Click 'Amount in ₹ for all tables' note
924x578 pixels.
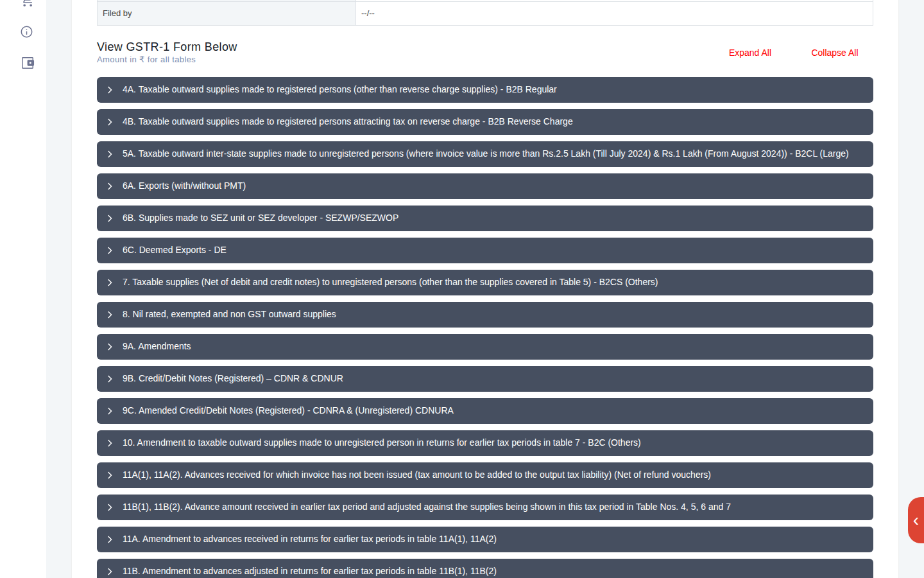pos(146,60)
